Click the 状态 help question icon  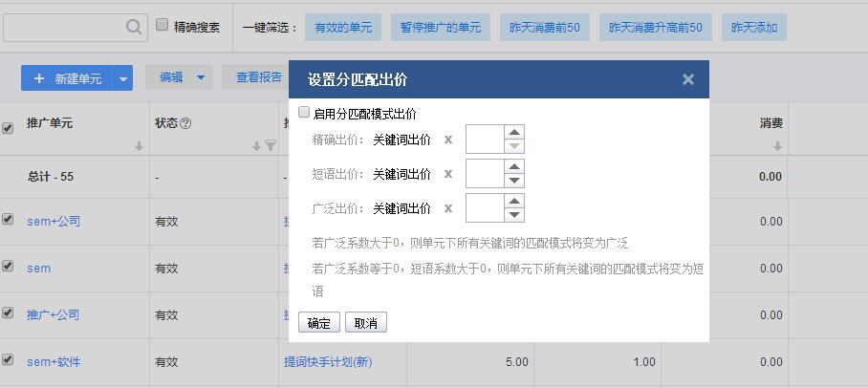[186, 123]
